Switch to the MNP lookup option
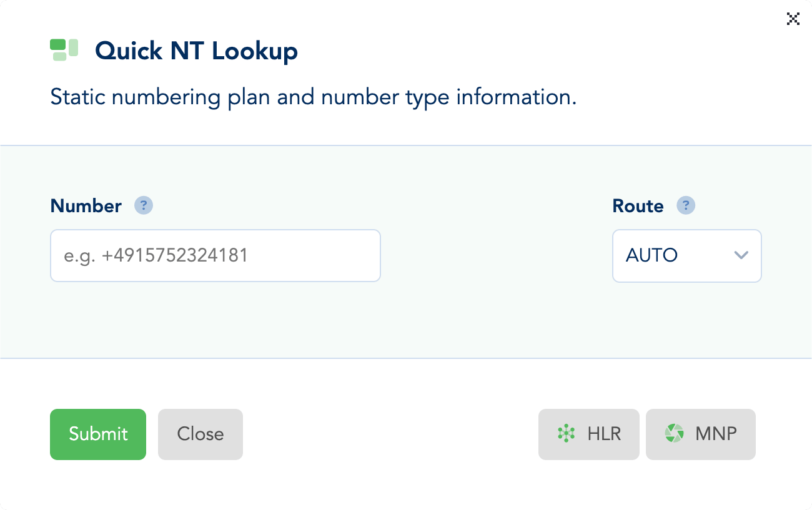This screenshot has height=510, width=812. point(700,434)
